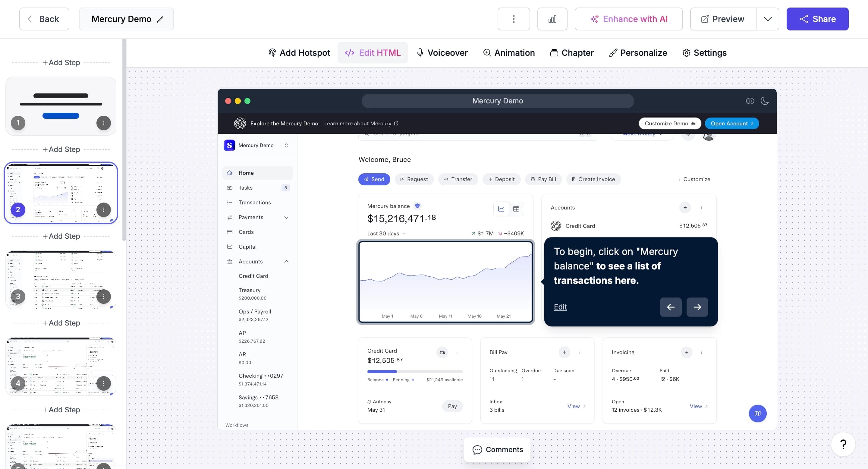Toggle dark mode moon icon
868x469 pixels.
[765, 101]
